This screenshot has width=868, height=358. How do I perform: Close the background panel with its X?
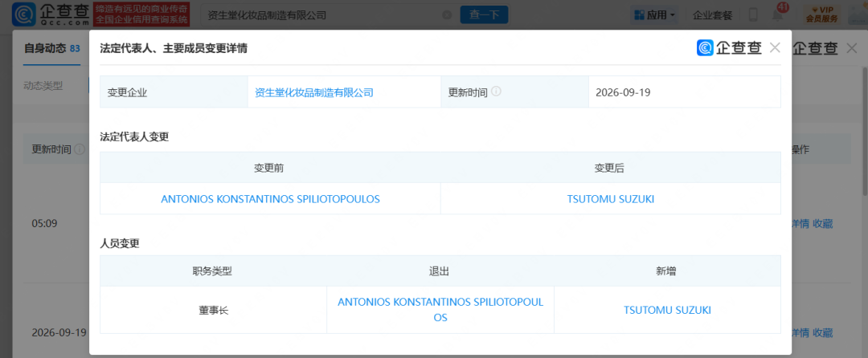pos(853,48)
